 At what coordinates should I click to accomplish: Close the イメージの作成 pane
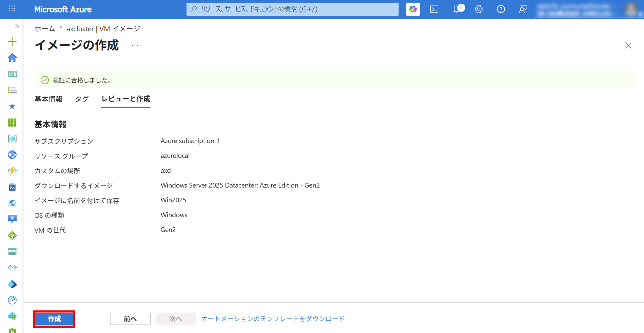pos(628,46)
